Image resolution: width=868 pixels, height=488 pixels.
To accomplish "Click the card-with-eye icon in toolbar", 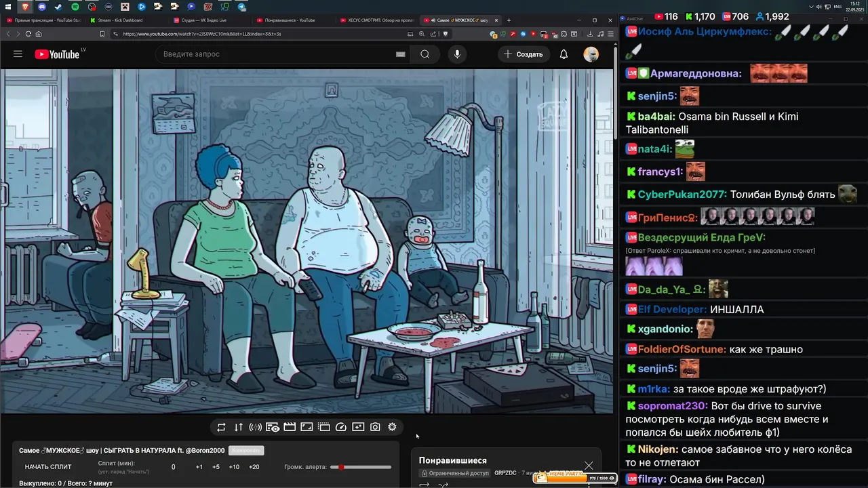I will (273, 427).
